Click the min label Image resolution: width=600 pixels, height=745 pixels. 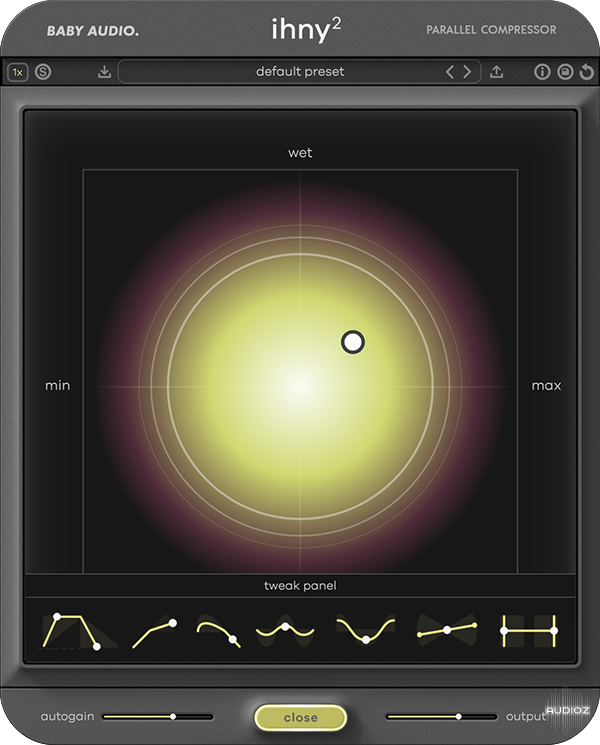[57, 385]
